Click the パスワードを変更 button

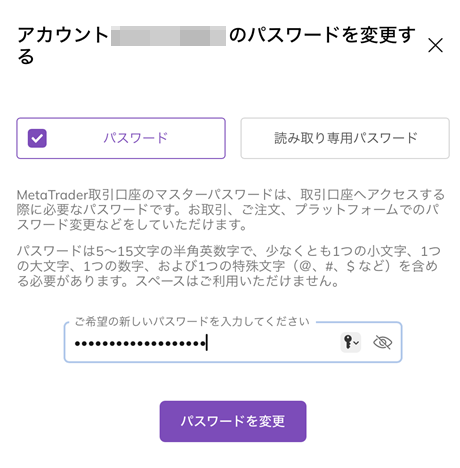coord(233,421)
